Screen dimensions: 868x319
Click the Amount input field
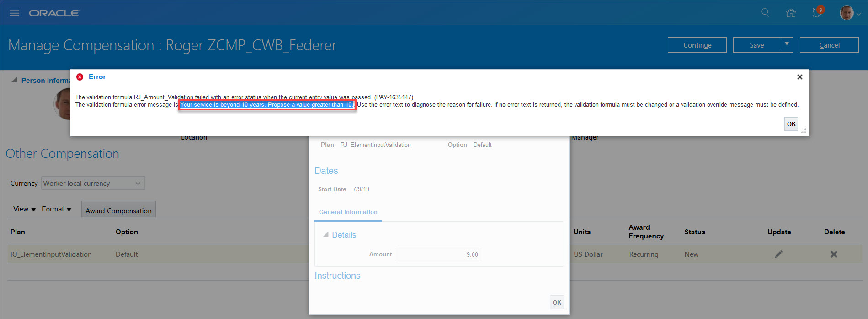438,254
